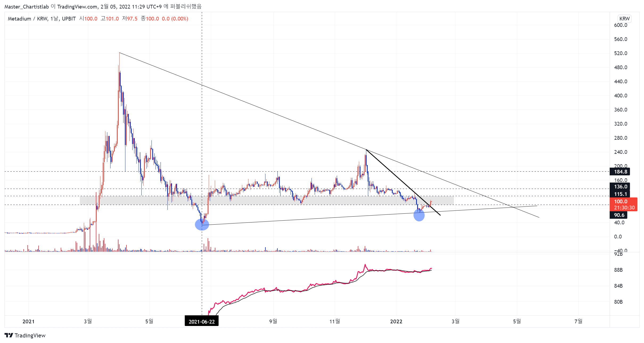
Task: Click the 90.6 price level label
Action: pos(619,215)
